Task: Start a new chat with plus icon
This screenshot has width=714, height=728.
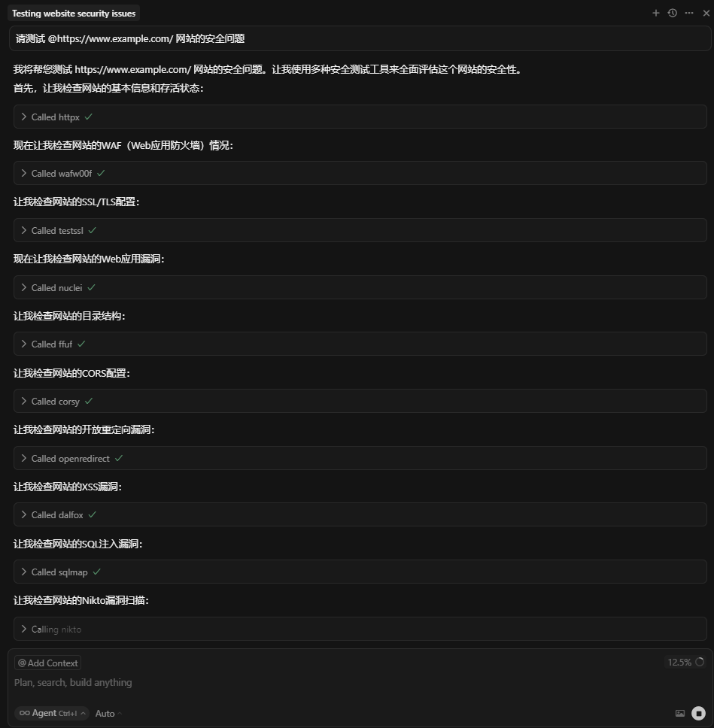Action: pyautogui.click(x=655, y=13)
